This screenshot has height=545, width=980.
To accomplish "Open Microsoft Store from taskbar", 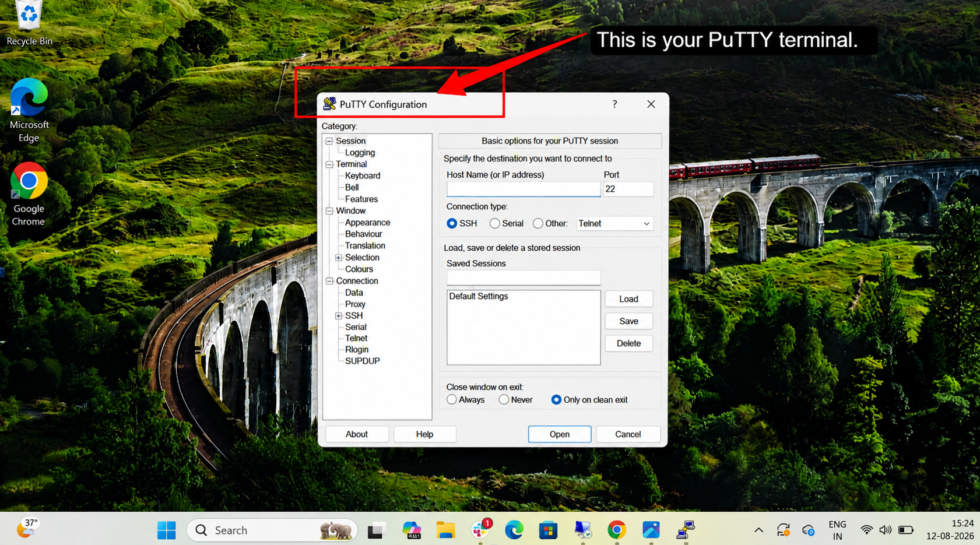I will pos(548,530).
